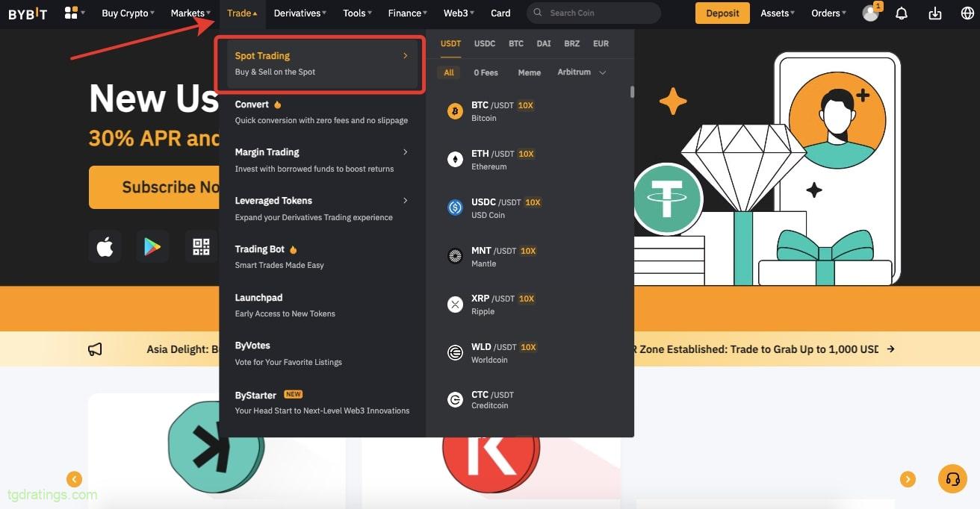Click the Google Play icon

coord(152,246)
